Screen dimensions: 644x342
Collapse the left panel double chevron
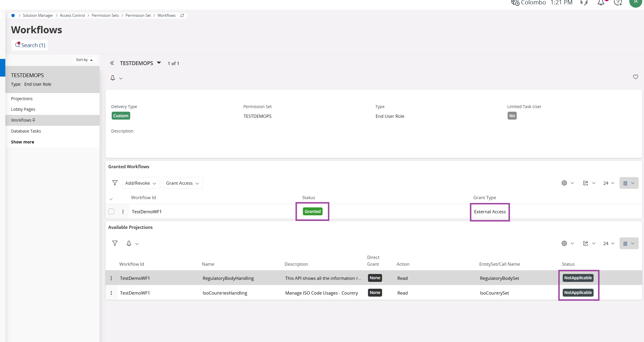[x=112, y=63]
